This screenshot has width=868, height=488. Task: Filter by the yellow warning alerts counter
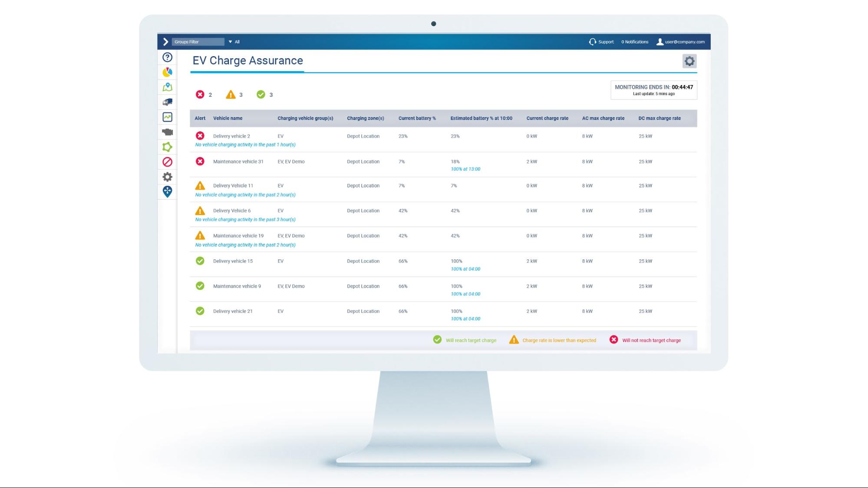pyautogui.click(x=231, y=95)
